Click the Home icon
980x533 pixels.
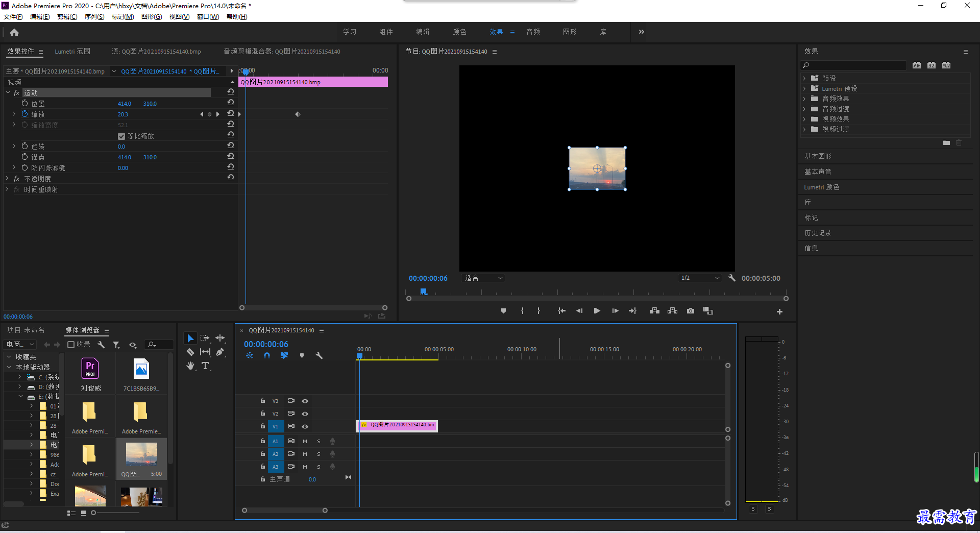coord(14,33)
